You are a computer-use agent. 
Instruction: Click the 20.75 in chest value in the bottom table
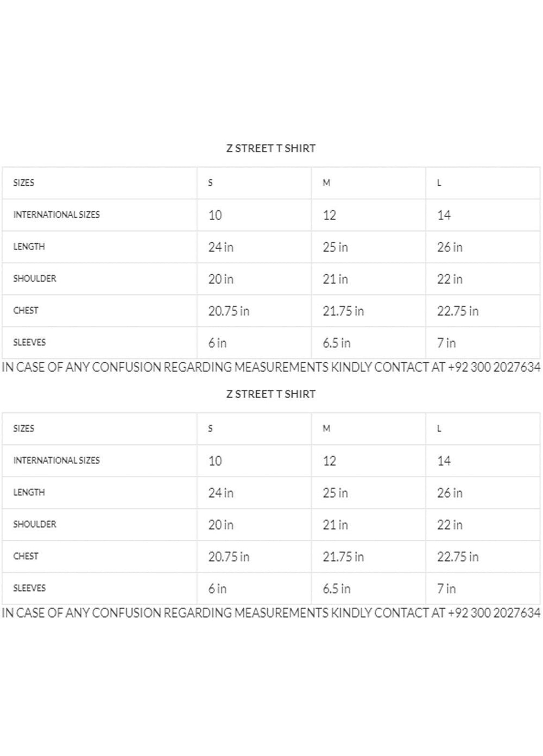(x=229, y=557)
